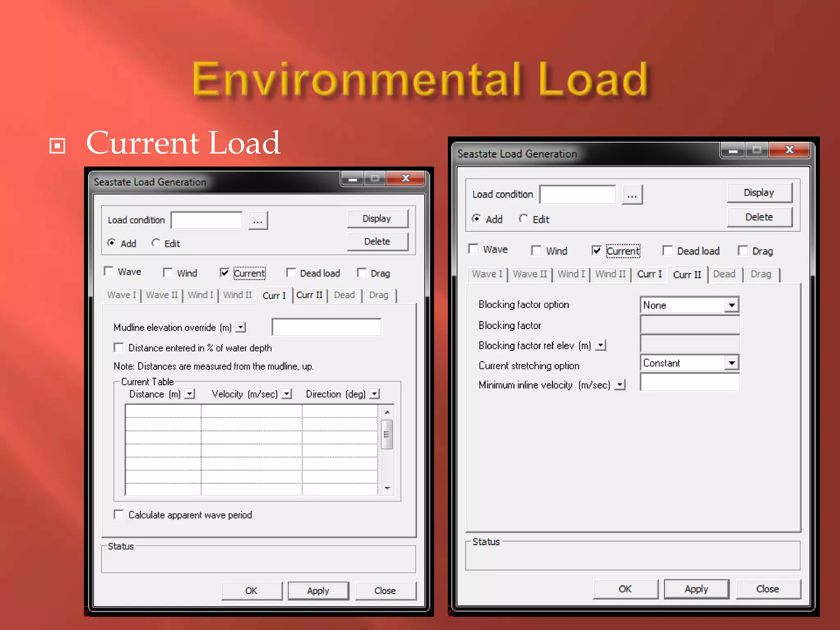840x630 pixels.
Task: Open Mudline elevation override unit dropdown
Action: click(x=241, y=327)
